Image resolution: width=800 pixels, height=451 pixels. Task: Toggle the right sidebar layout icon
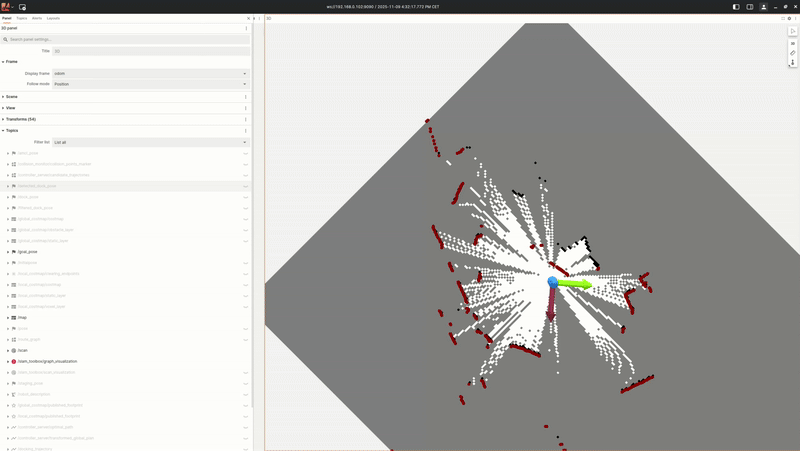click(750, 7)
